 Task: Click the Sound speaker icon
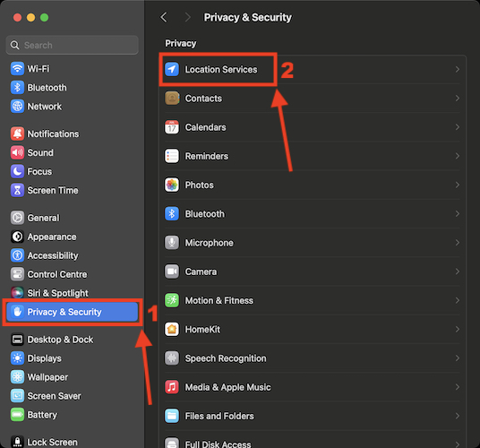point(17,152)
